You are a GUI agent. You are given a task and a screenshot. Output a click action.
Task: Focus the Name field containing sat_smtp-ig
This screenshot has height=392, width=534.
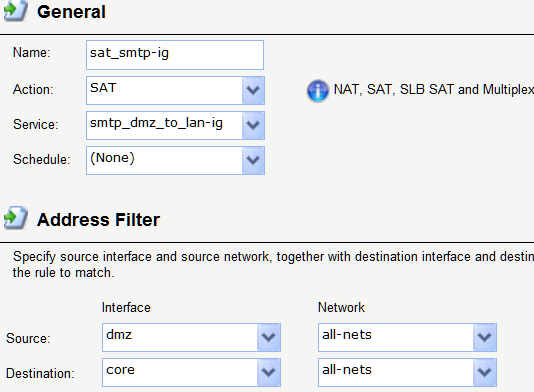[175, 55]
